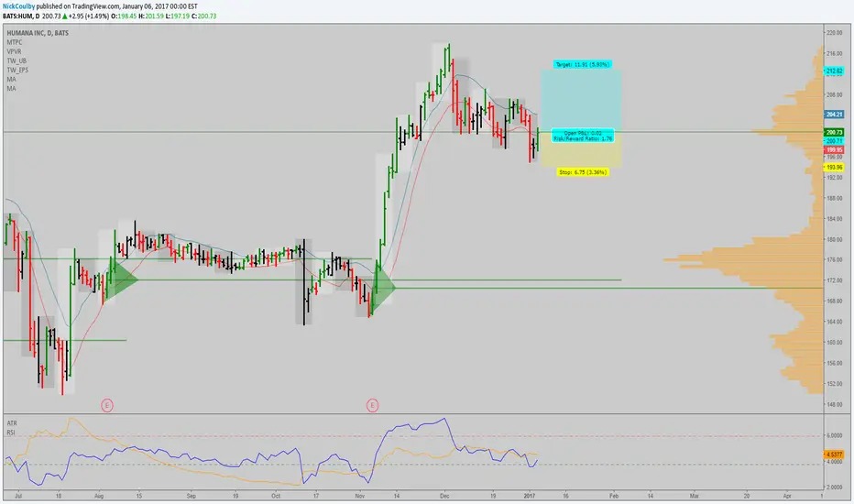Click the yellow 193.96 price axis label
The width and height of the screenshot is (854, 504).
pyautogui.click(x=834, y=168)
